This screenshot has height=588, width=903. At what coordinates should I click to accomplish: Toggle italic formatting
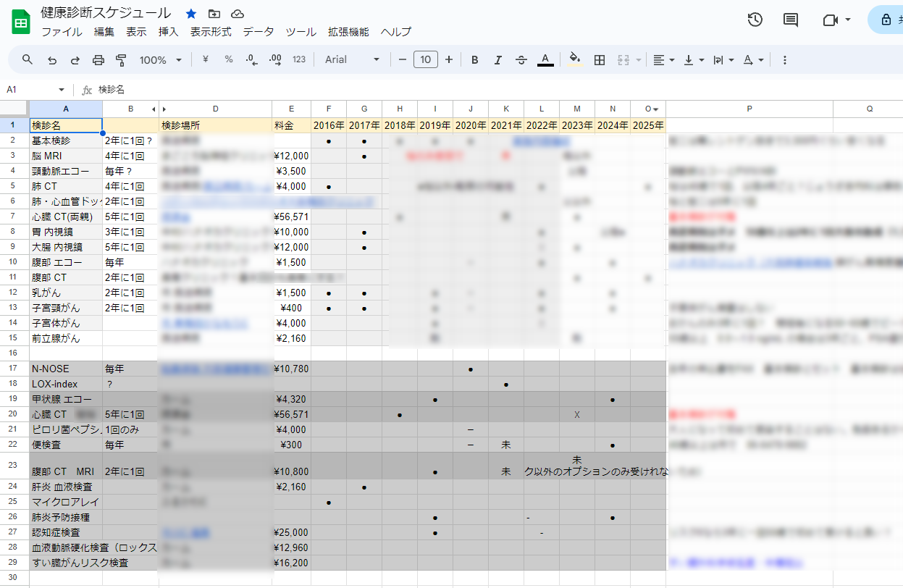[x=497, y=60]
